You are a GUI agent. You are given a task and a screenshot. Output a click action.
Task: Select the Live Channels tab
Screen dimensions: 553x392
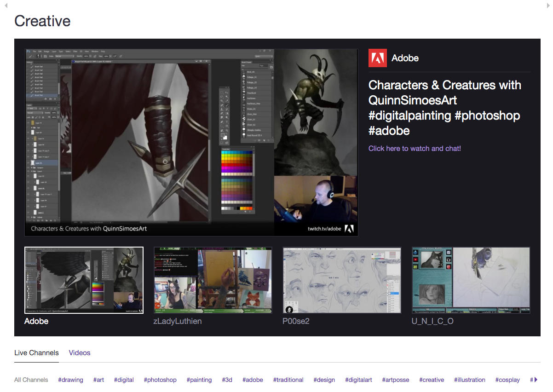pyautogui.click(x=36, y=352)
